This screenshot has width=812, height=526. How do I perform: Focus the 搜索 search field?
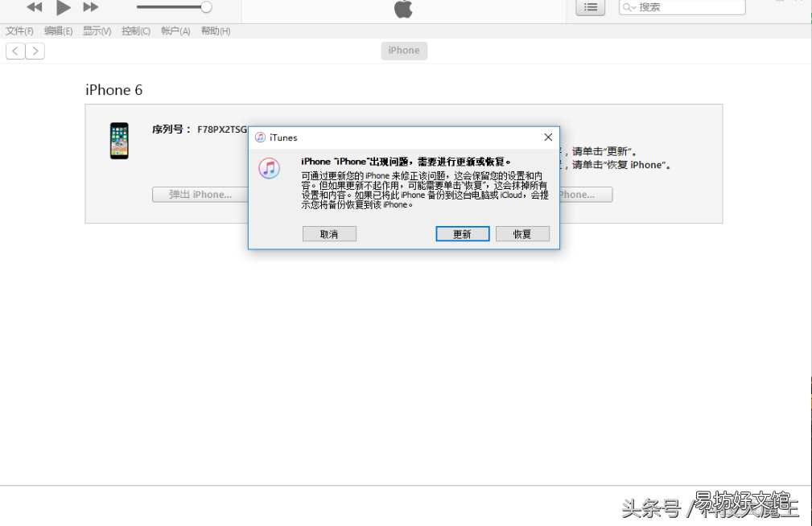click(682, 7)
